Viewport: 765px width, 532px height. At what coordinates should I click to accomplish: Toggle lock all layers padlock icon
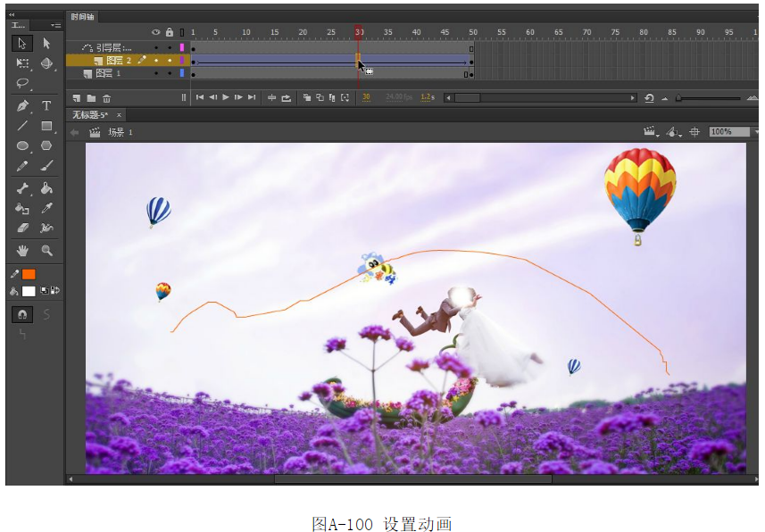[170, 33]
